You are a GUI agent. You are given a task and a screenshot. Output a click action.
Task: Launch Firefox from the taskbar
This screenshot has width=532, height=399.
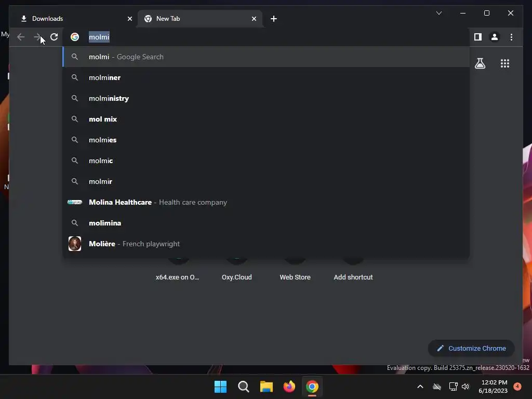(289, 387)
